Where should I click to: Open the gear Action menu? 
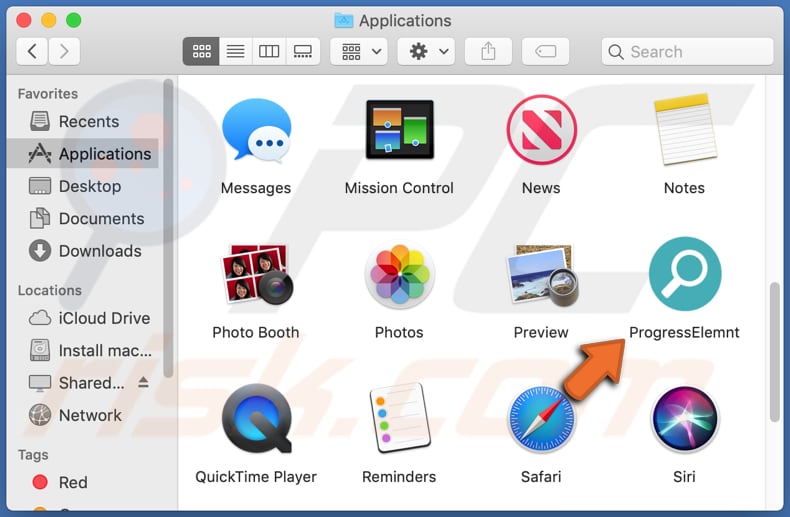click(426, 51)
